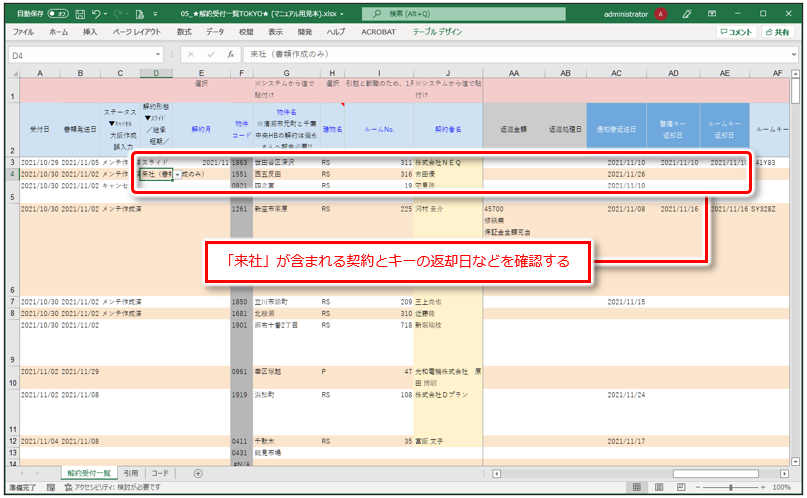Switch to Page Layout view icon
The width and height of the screenshot is (807, 498).
tap(659, 487)
